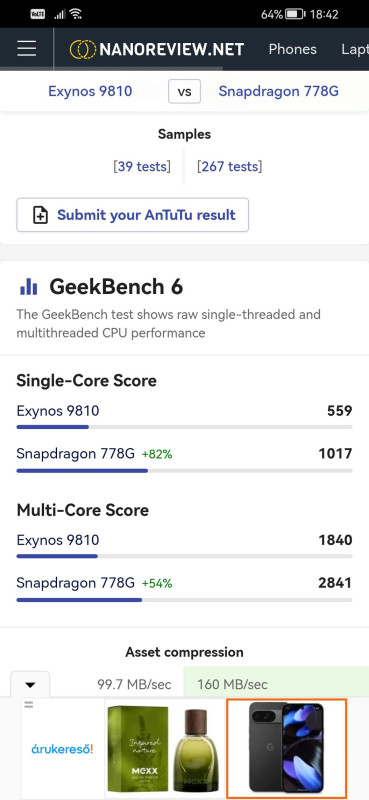Tap the NanoReview yellow rings logo
Image resolution: width=369 pixels, height=800 pixels.
[x=83, y=49]
